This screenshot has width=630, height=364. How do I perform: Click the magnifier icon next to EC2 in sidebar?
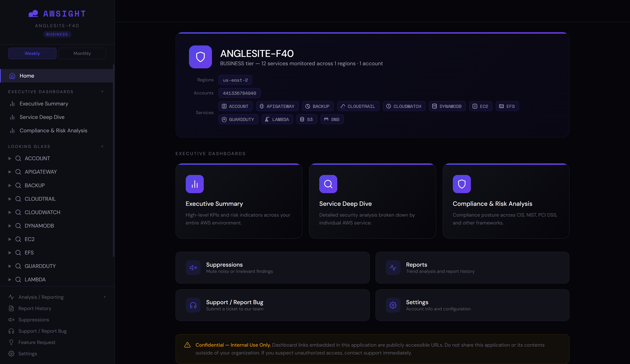18,239
